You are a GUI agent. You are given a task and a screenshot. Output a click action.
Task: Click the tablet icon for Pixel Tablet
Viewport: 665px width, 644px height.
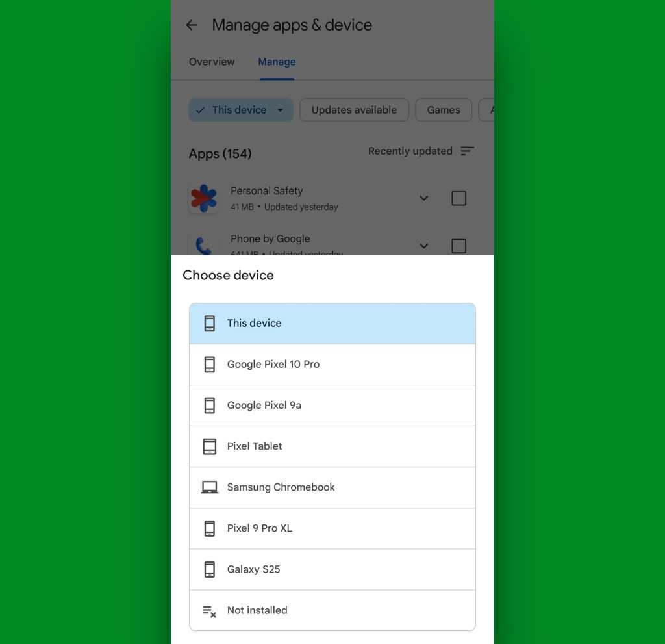click(210, 446)
